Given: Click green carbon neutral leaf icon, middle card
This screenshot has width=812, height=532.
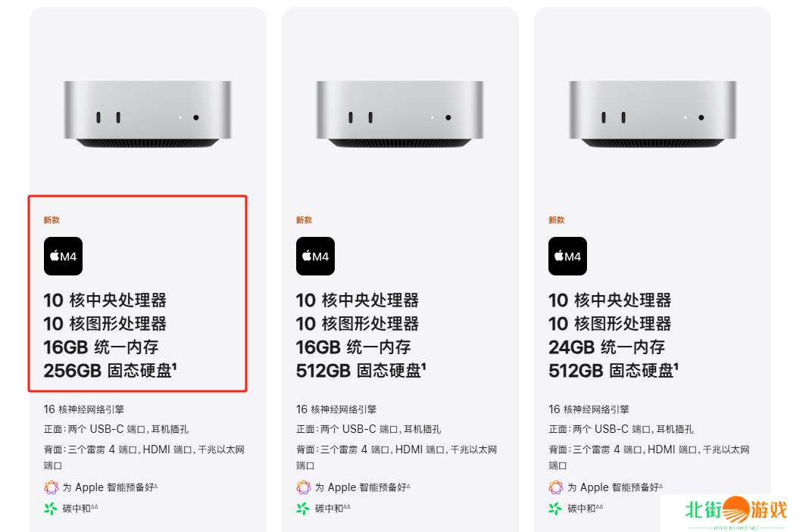Looking at the screenshot, I should tap(303, 509).
